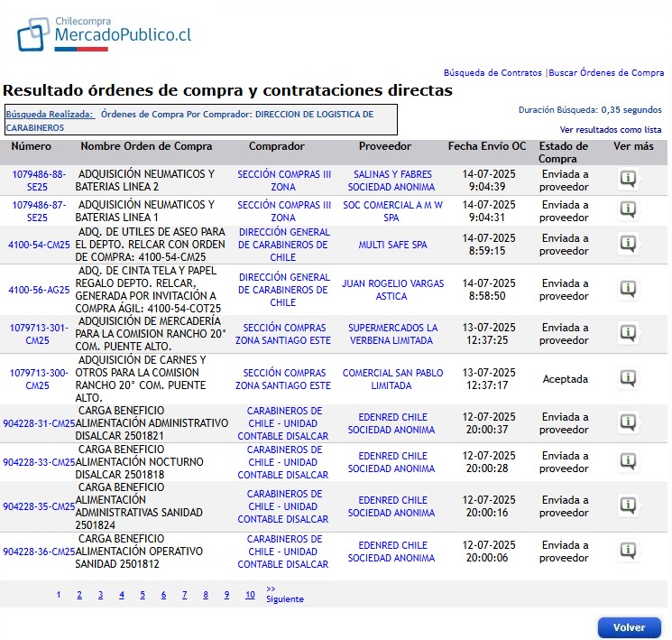Open supplier JUAN ROGELIO VARGAS ASTICA
This screenshot has width=672, height=640.
pyautogui.click(x=392, y=290)
